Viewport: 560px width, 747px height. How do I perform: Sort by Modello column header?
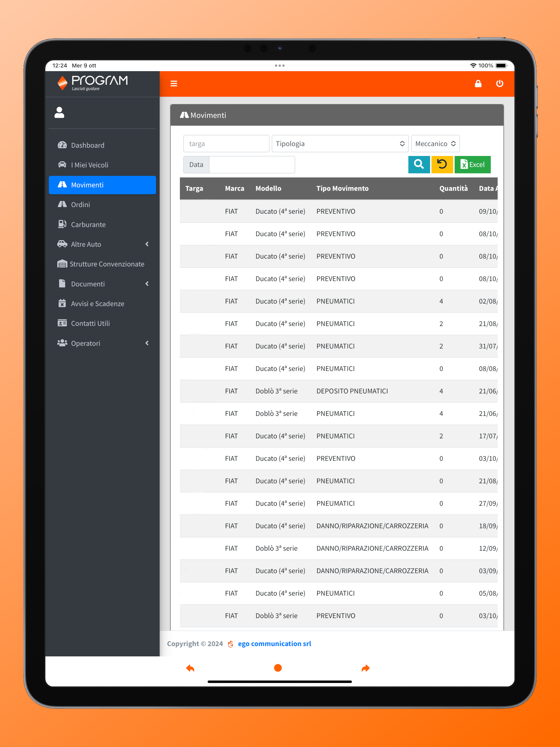coord(268,188)
